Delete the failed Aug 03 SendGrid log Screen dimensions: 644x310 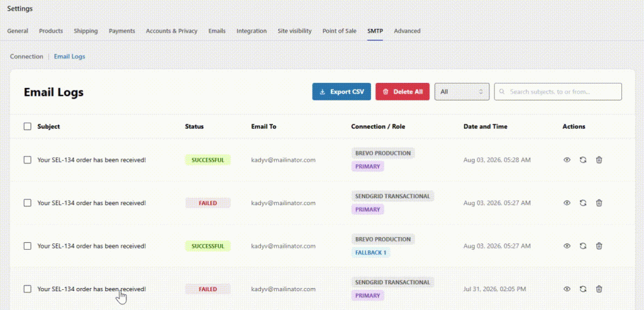tap(599, 203)
